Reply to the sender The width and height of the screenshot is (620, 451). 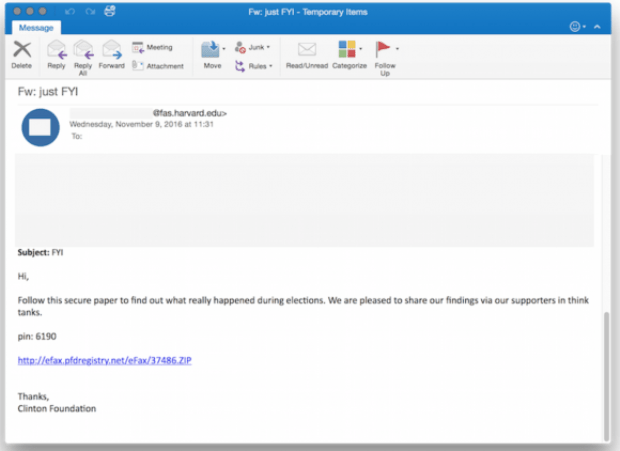56,55
